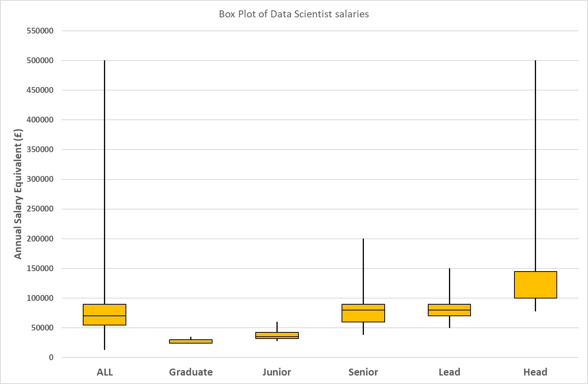Select the upper whisker of the Head box
This screenshot has width=588, height=384.
[535, 166]
